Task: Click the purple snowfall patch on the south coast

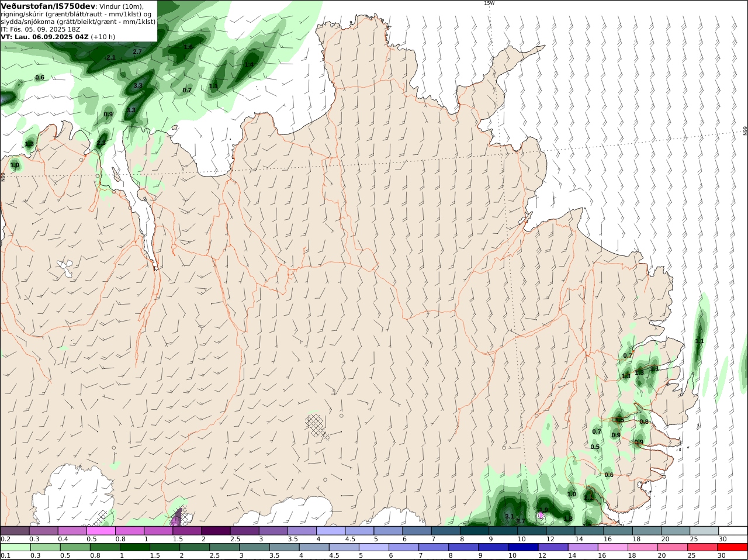Action: [178, 517]
